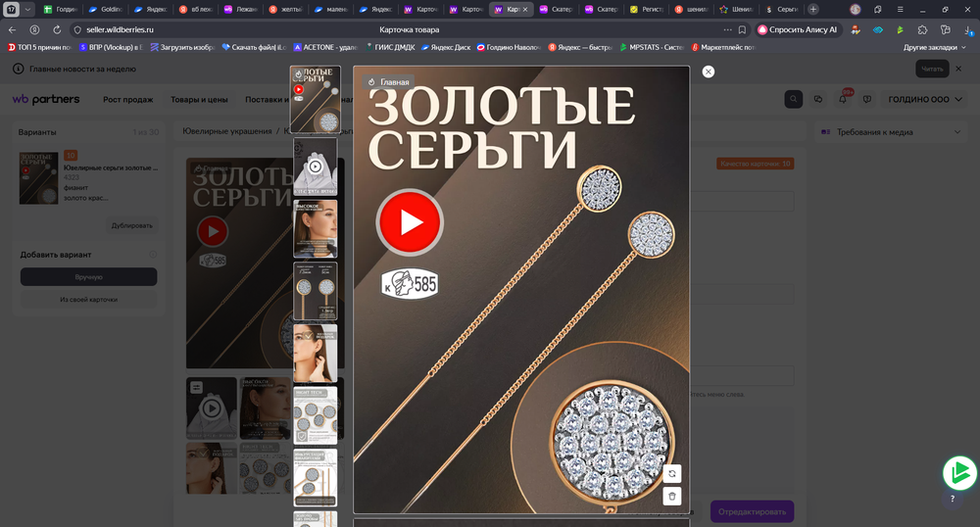Open the extensions puzzle icon
Image resolution: width=980 pixels, height=527 pixels.
click(x=922, y=29)
